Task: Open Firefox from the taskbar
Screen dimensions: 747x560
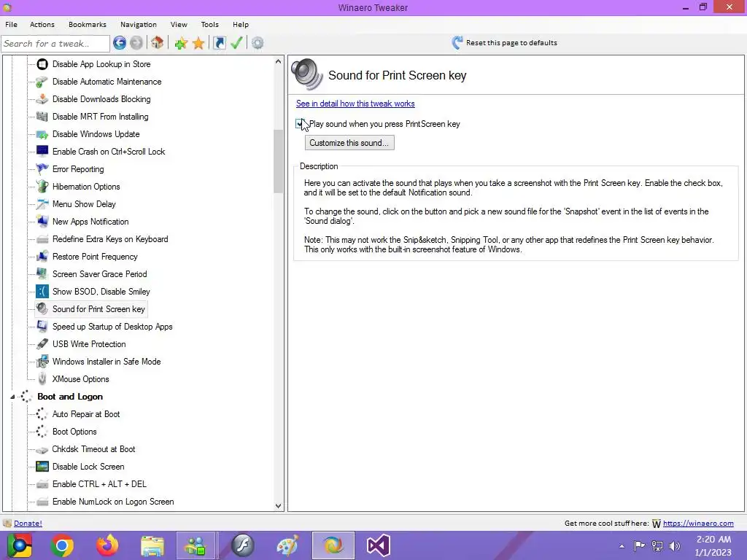Action: pos(107,545)
